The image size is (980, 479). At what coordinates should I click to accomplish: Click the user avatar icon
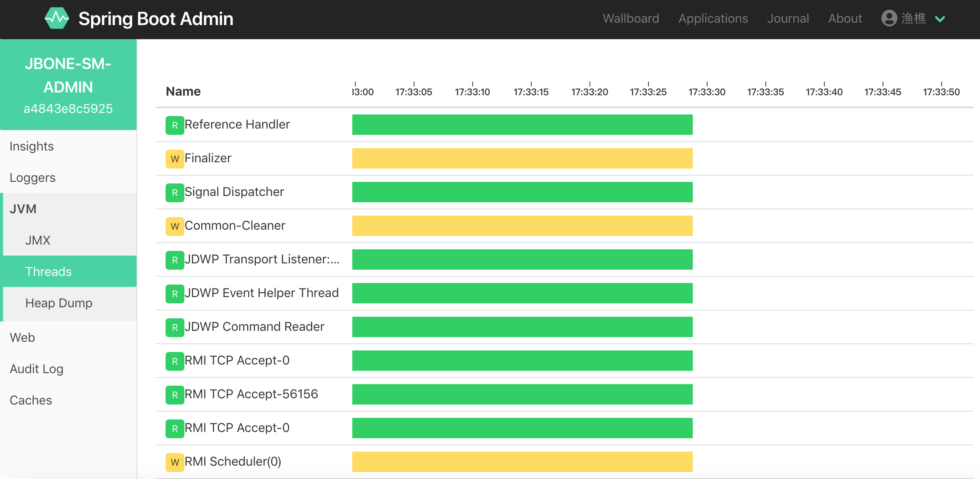click(x=889, y=18)
